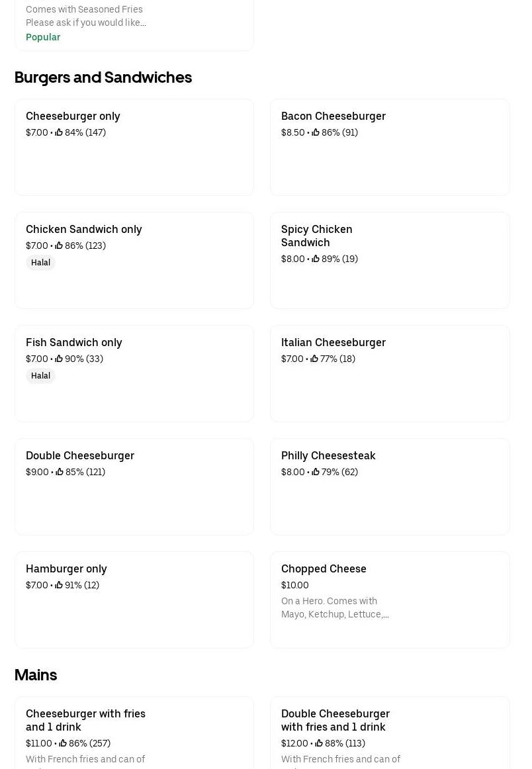Click the Burgers and Sandwiches section heading
This screenshot has width=532, height=769.
(103, 77)
